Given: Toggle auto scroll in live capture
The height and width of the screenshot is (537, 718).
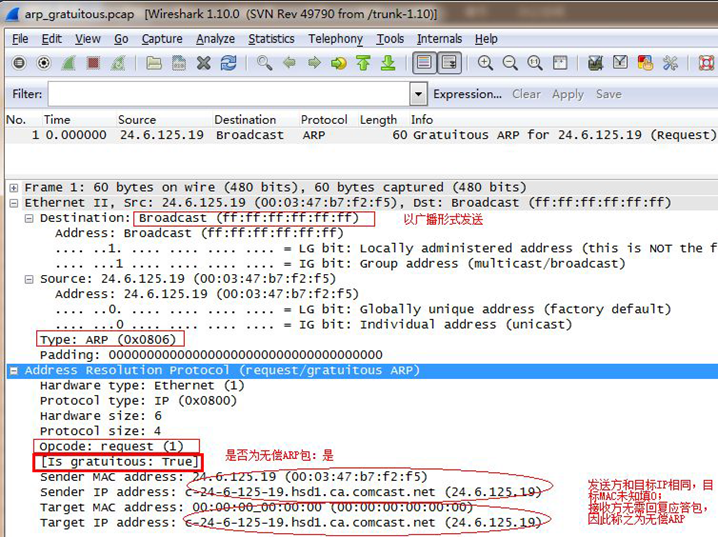Looking at the screenshot, I should 449,63.
